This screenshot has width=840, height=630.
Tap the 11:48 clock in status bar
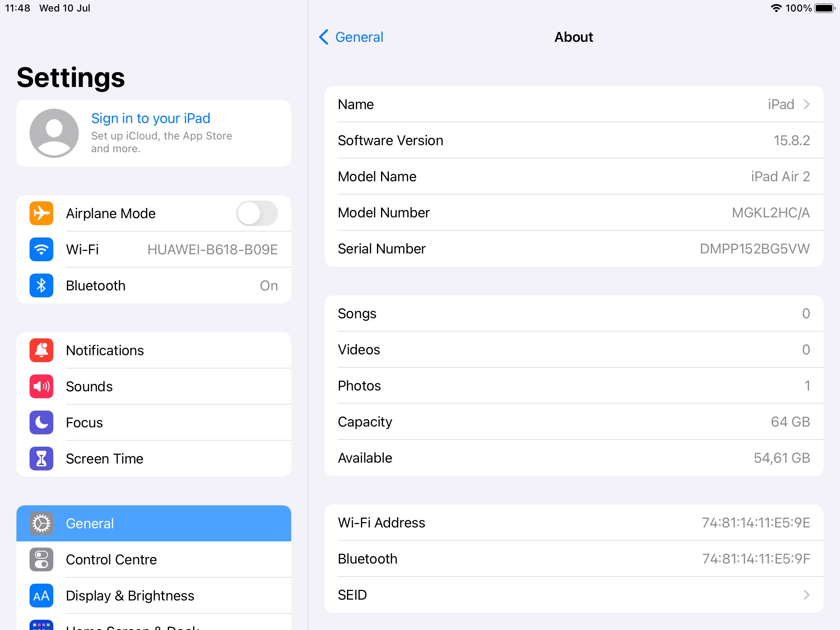pos(18,8)
